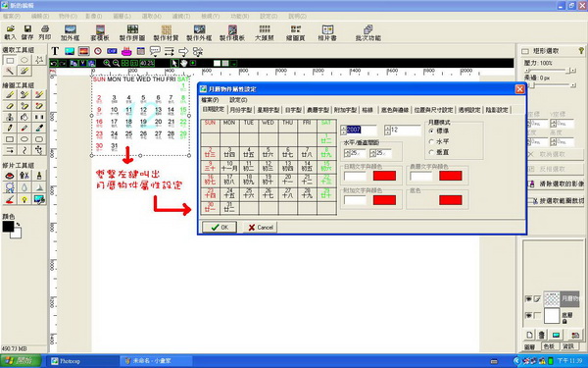Open the 製作材質 texture maker

[167, 33]
